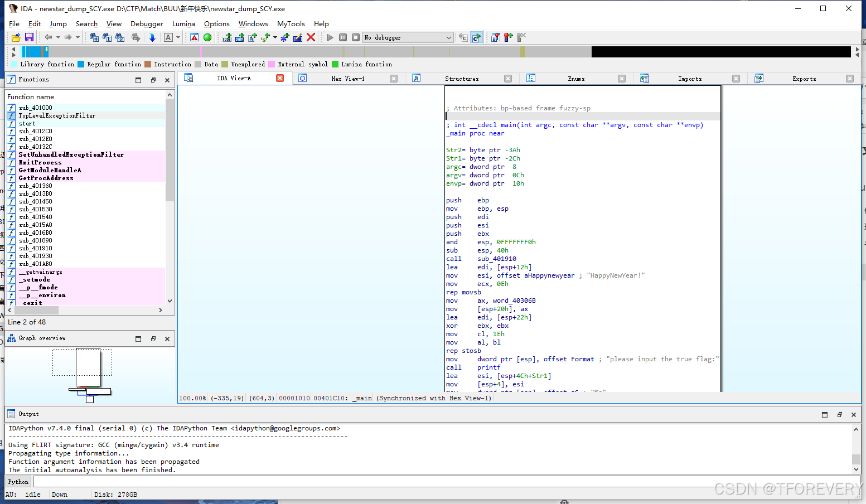
Task: Start process with the play button
Action: [x=330, y=37]
